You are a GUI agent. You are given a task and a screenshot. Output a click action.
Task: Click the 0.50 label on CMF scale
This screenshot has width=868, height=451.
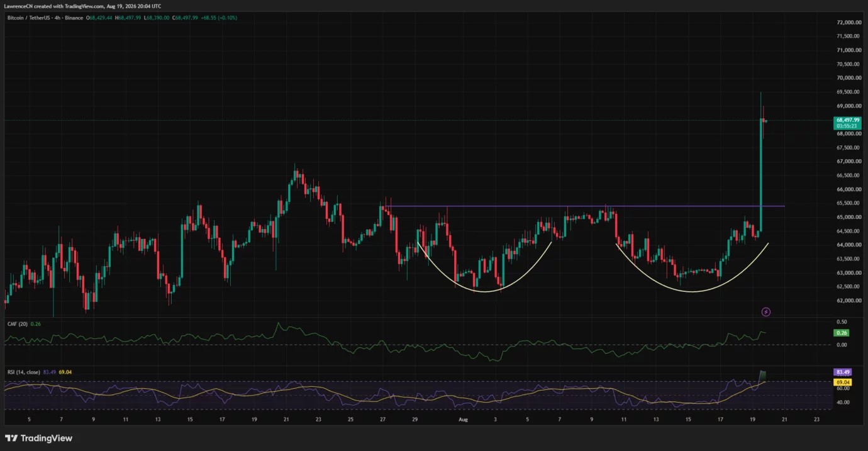[x=842, y=321]
